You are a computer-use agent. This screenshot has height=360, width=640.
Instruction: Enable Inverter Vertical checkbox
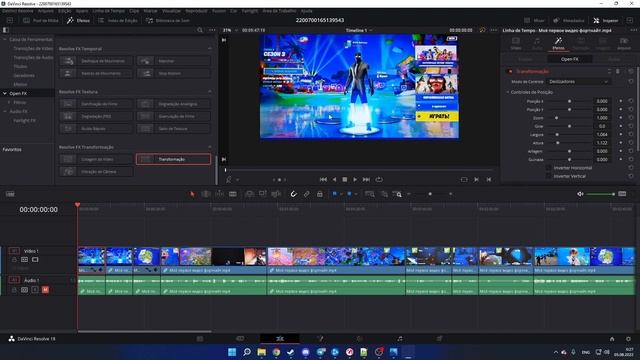point(548,176)
